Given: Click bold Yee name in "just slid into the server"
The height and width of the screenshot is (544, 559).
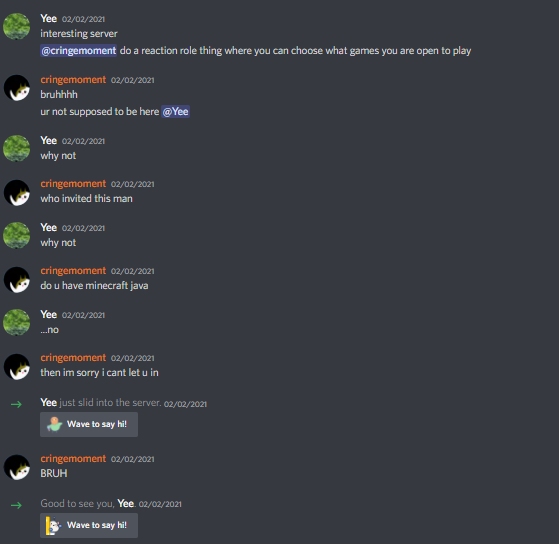Looking at the screenshot, I should (x=48, y=402).
